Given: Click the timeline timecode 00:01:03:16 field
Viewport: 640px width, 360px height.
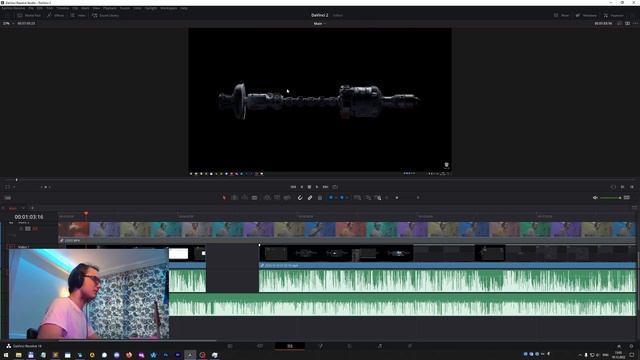Looking at the screenshot, I should [29, 217].
